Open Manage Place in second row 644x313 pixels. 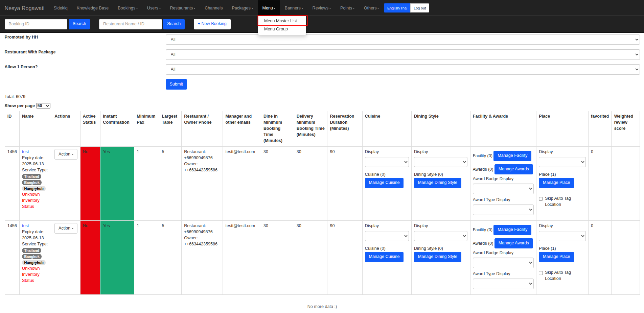click(556, 257)
